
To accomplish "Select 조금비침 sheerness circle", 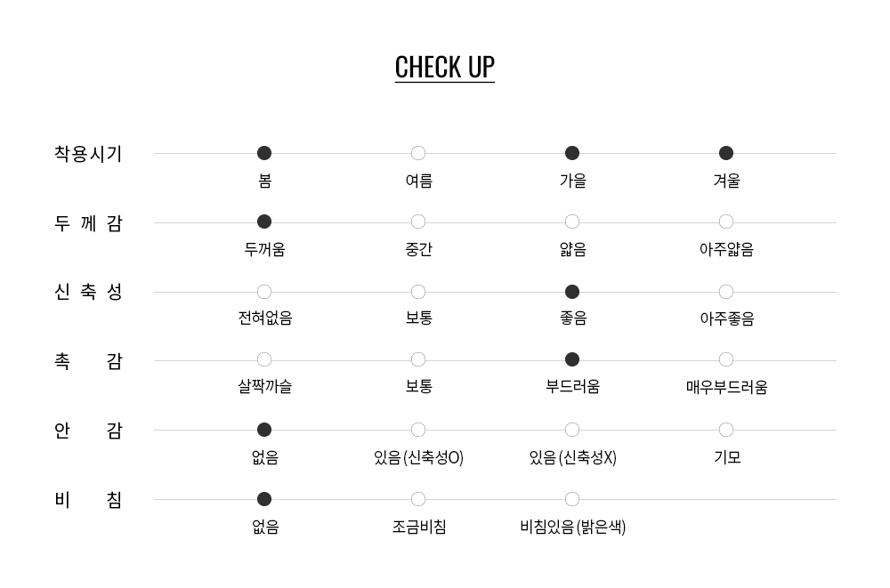I will tap(418, 499).
